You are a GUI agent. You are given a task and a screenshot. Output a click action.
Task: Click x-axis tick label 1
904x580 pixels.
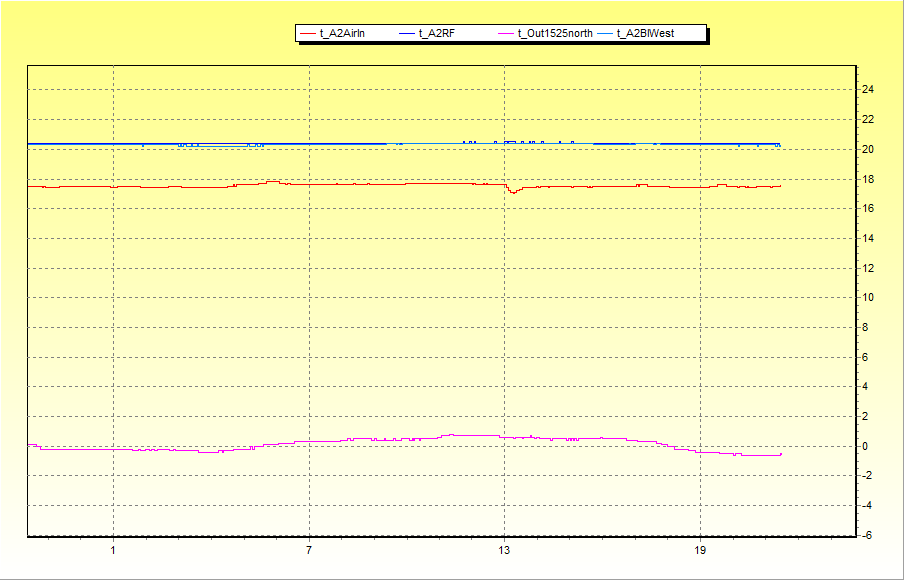113,551
